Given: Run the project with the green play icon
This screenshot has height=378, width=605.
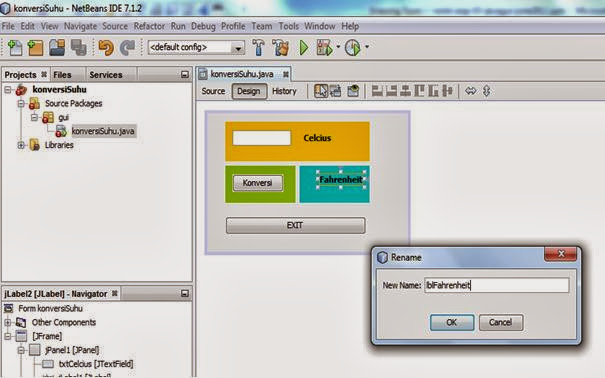Looking at the screenshot, I should (x=304, y=47).
